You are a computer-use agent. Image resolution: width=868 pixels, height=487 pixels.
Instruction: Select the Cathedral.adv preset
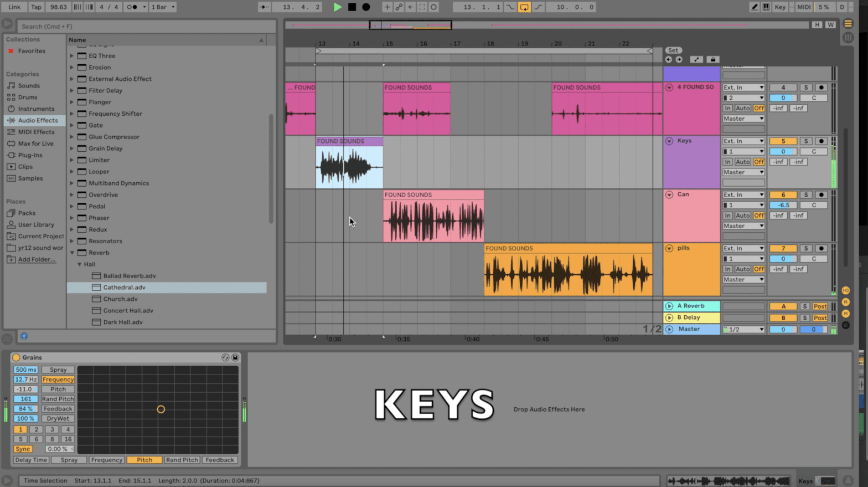124,288
